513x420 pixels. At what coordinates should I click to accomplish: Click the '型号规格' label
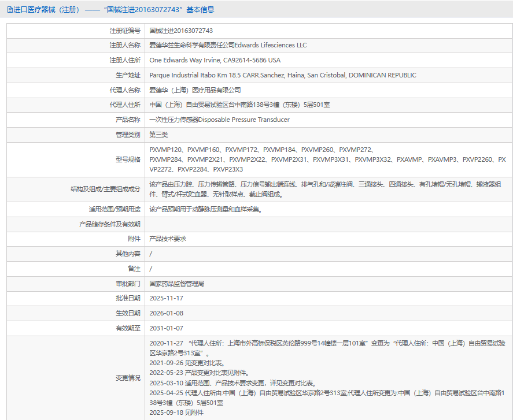(128, 159)
